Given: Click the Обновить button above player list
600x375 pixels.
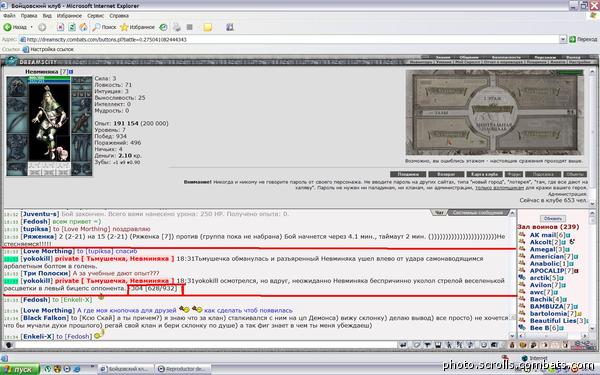Looking at the screenshot, I should coord(553,218).
